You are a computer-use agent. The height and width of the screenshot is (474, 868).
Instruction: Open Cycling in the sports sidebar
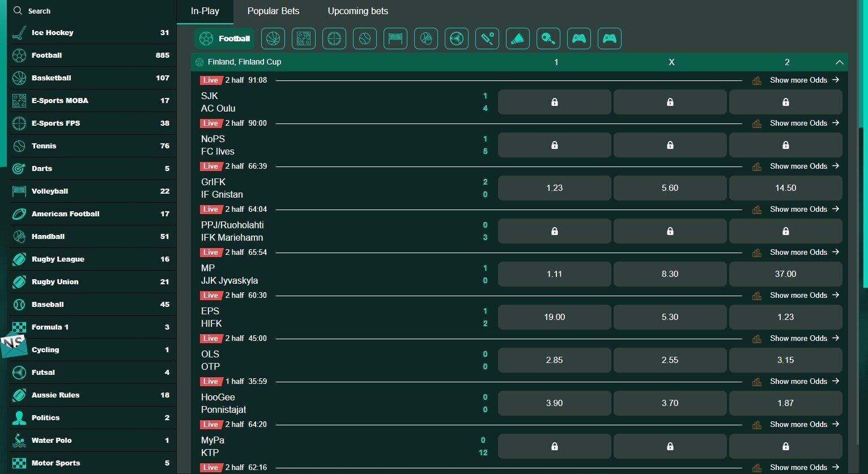(91, 350)
